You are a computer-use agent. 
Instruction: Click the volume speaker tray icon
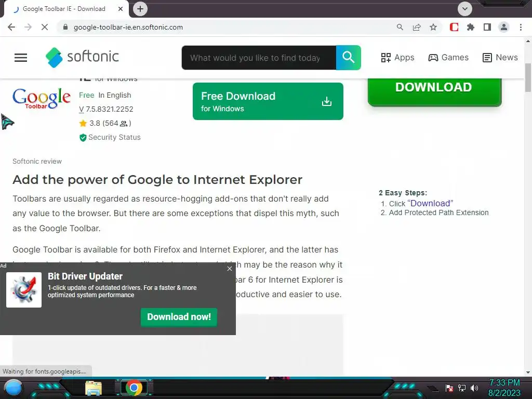coord(474,388)
